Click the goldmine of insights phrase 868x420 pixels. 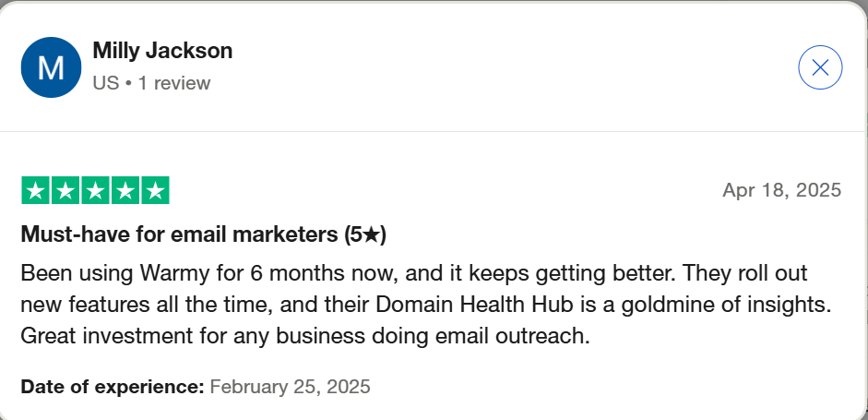(726, 305)
